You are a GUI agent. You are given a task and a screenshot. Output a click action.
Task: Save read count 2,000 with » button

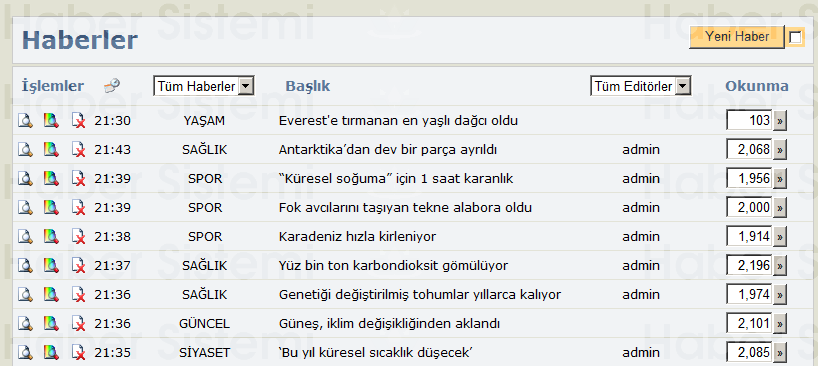pyautogui.click(x=780, y=208)
